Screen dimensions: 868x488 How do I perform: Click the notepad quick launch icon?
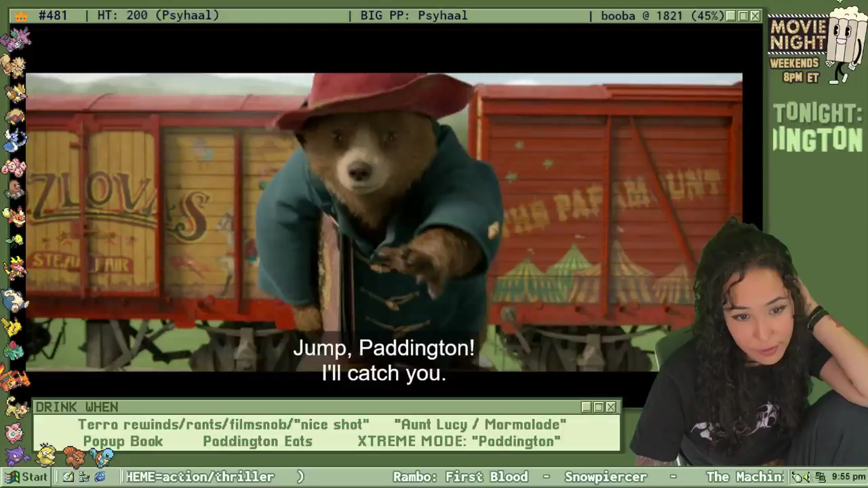coord(68,477)
